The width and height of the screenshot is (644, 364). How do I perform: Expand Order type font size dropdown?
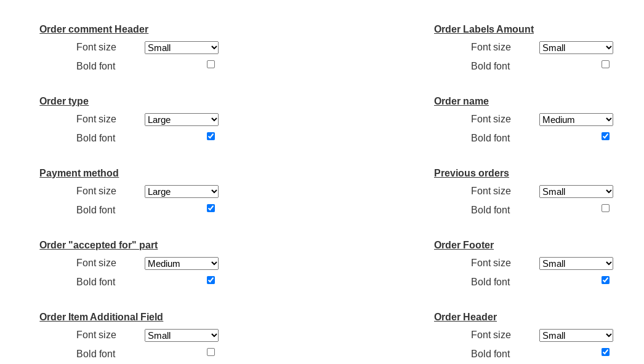pyautogui.click(x=182, y=120)
